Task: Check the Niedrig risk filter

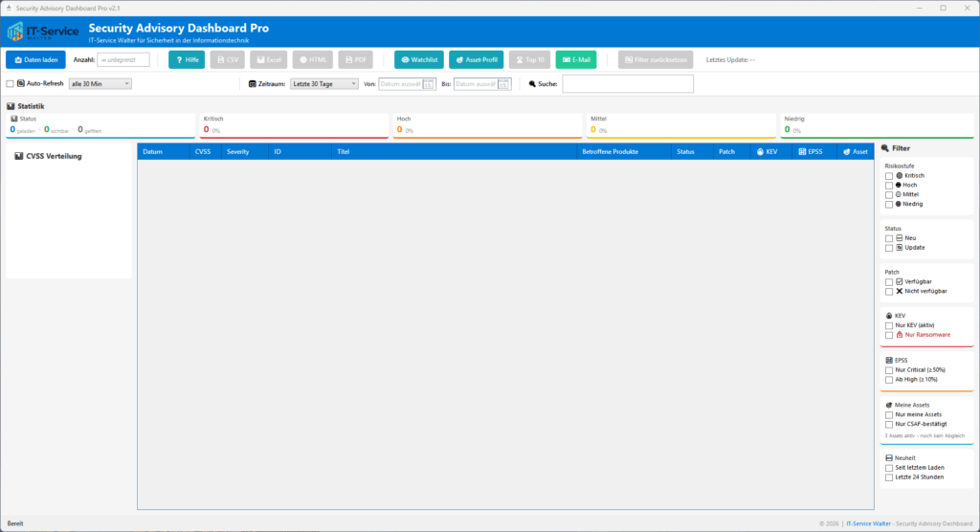Action: pyautogui.click(x=889, y=205)
